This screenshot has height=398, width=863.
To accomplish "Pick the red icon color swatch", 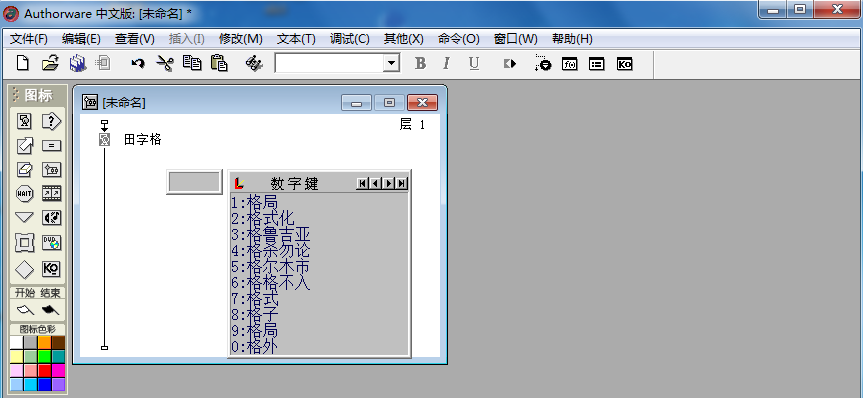I will click(x=45, y=370).
